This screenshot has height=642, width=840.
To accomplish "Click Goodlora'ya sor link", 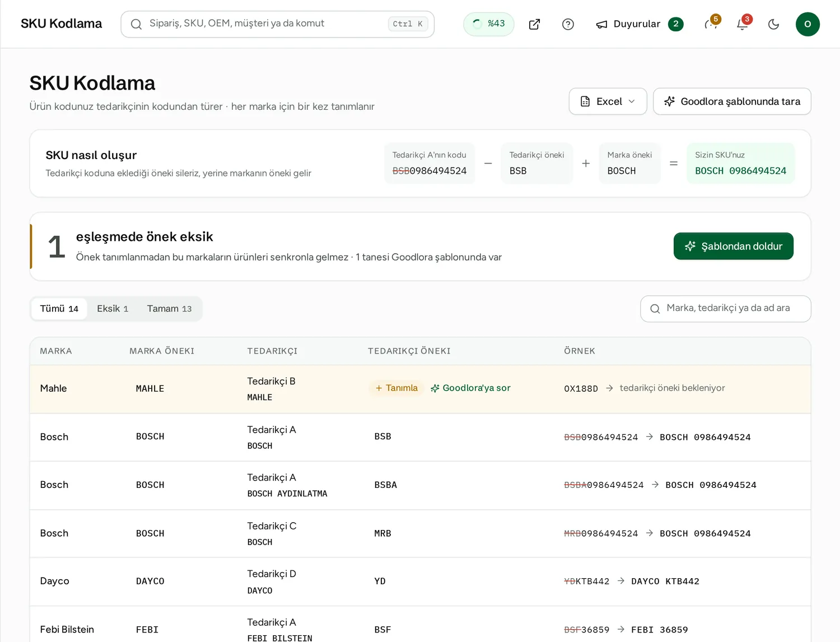I will point(470,388).
